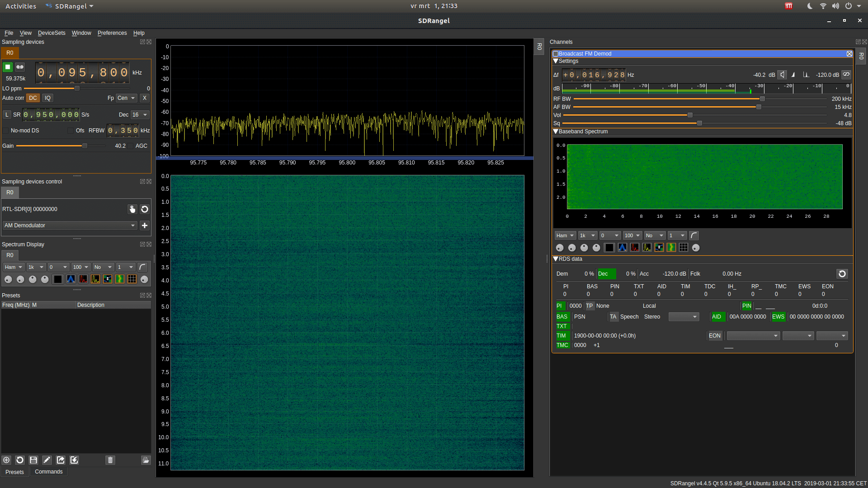Collapse the RDS data section
This screenshot has width=868, height=488.
(556, 259)
